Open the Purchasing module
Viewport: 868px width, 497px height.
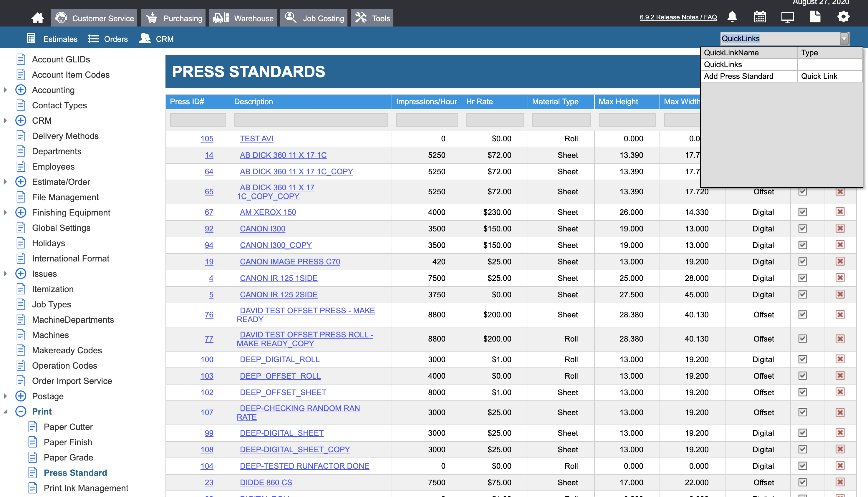(x=173, y=18)
